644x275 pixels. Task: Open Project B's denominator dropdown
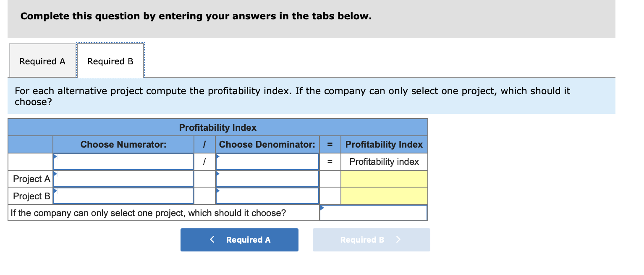(267, 195)
